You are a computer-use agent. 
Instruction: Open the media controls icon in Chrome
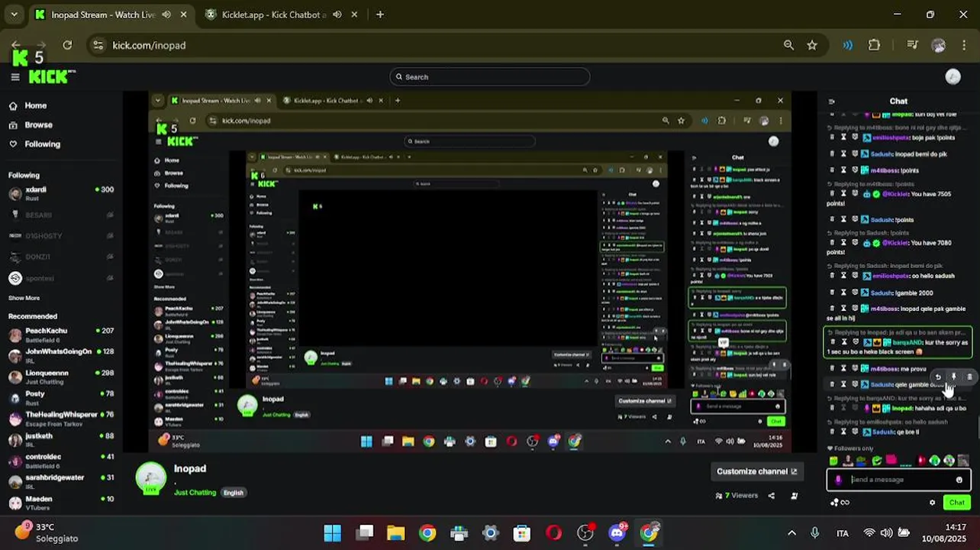pyautogui.click(x=912, y=45)
